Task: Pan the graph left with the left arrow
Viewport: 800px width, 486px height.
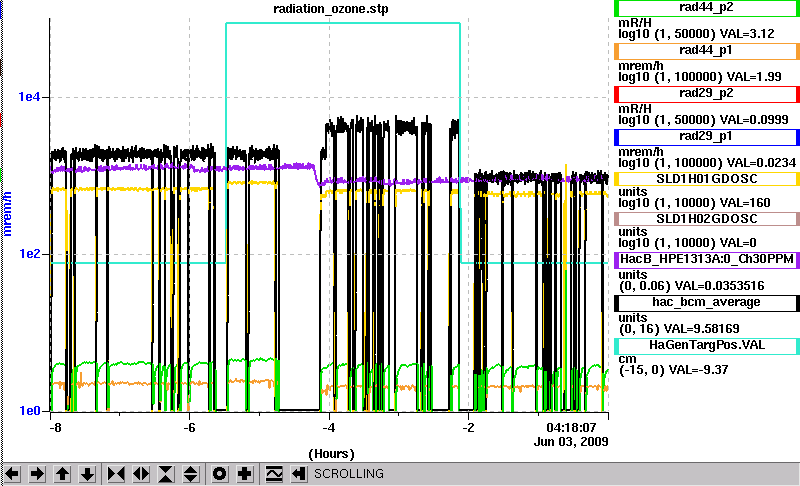Action: tap(12, 474)
